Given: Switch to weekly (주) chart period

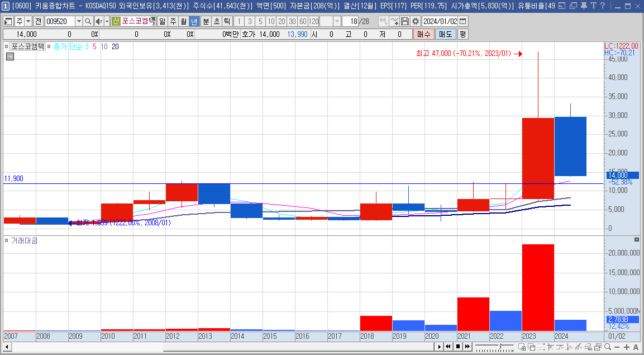Looking at the screenshot, I should [173, 21].
